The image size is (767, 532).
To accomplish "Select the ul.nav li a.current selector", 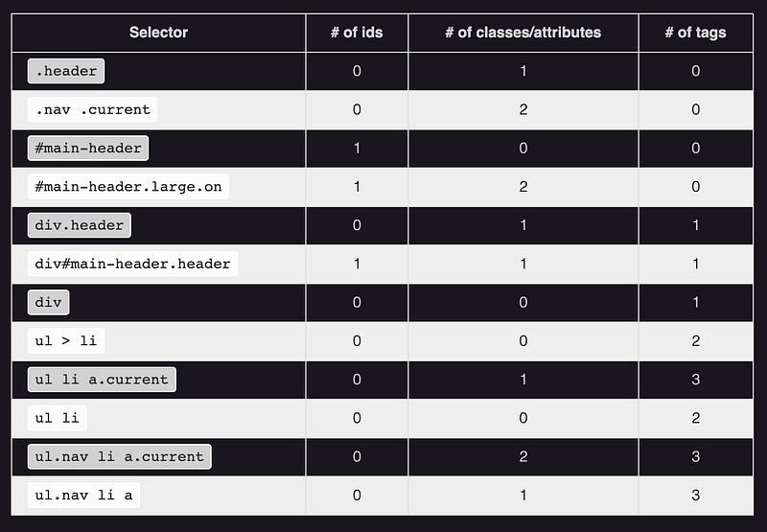I will click(x=119, y=456).
